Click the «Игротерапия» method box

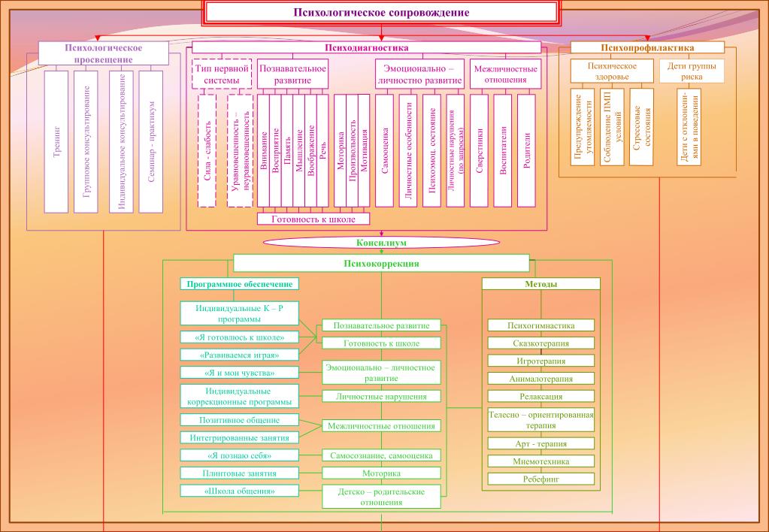point(541,361)
